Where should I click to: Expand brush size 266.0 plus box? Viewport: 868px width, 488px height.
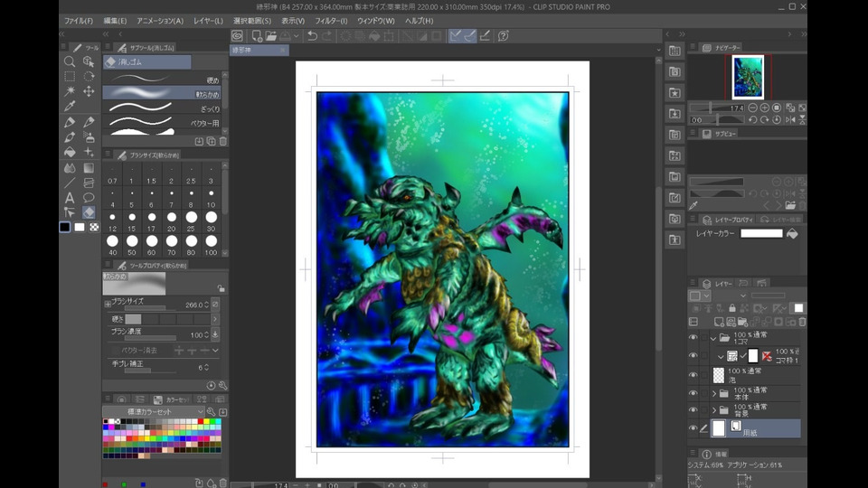coord(108,304)
